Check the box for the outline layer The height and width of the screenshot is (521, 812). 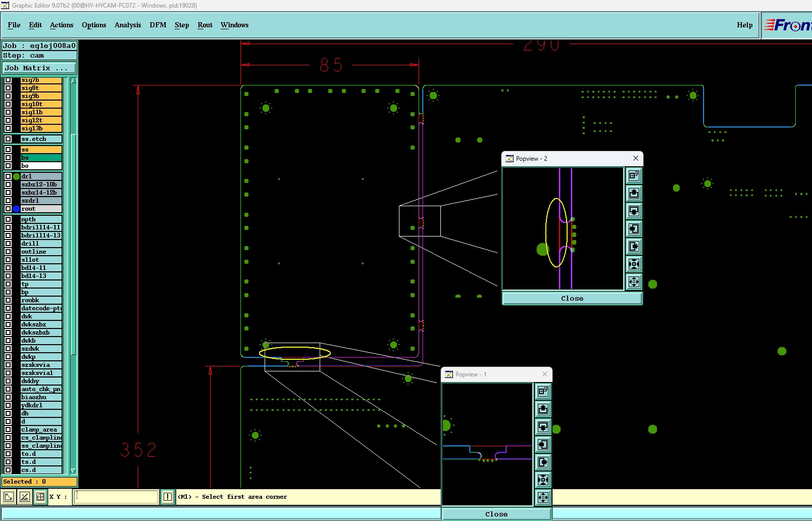tap(8, 252)
